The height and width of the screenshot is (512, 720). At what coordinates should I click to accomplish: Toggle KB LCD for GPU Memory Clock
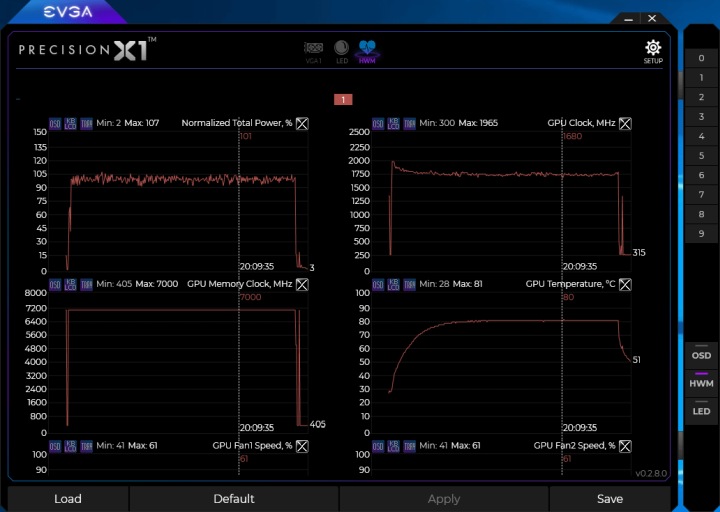[x=70, y=285]
